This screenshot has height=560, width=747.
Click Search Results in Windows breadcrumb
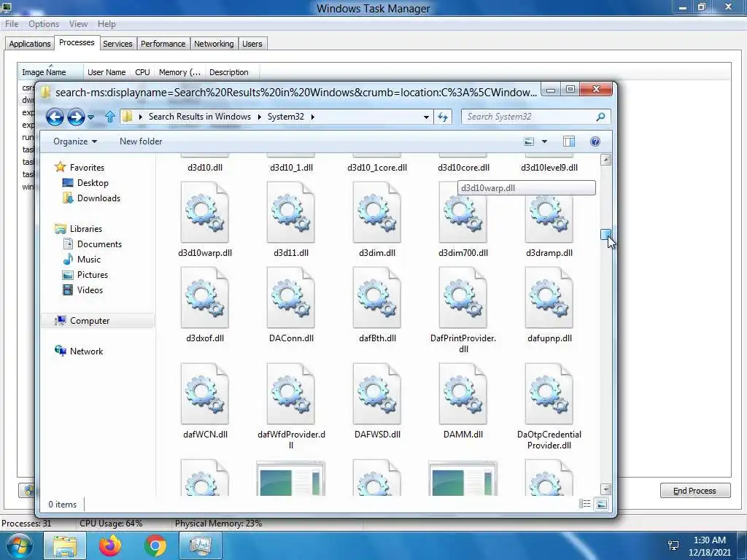[x=200, y=117]
